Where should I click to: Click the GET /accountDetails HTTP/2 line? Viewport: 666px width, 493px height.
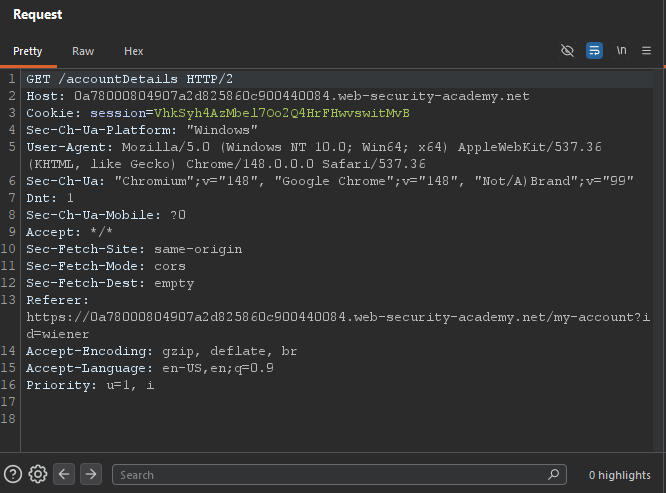point(130,79)
